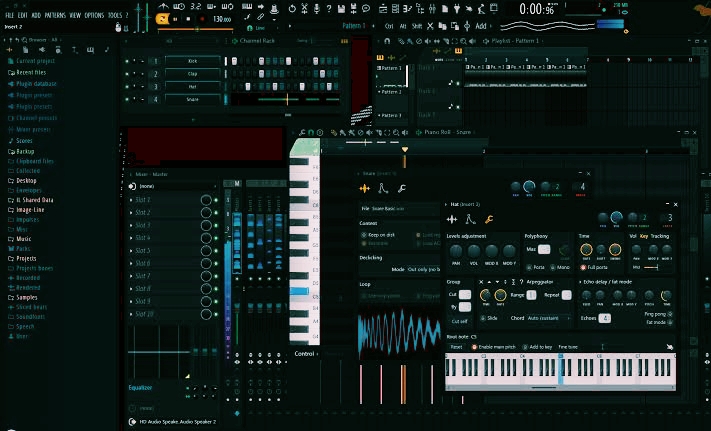Screen dimensions: 711x431
Task: Click the stop button in transport
Action: click(188, 19)
